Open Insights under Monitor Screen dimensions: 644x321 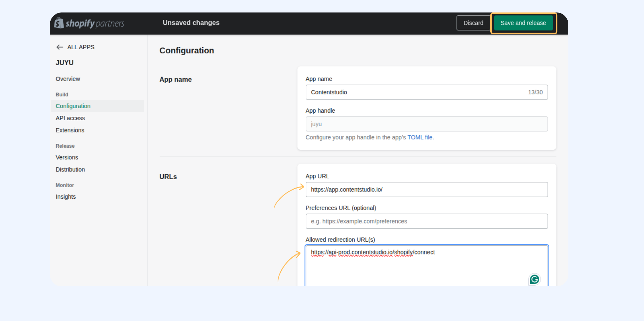pyautogui.click(x=66, y=197)
